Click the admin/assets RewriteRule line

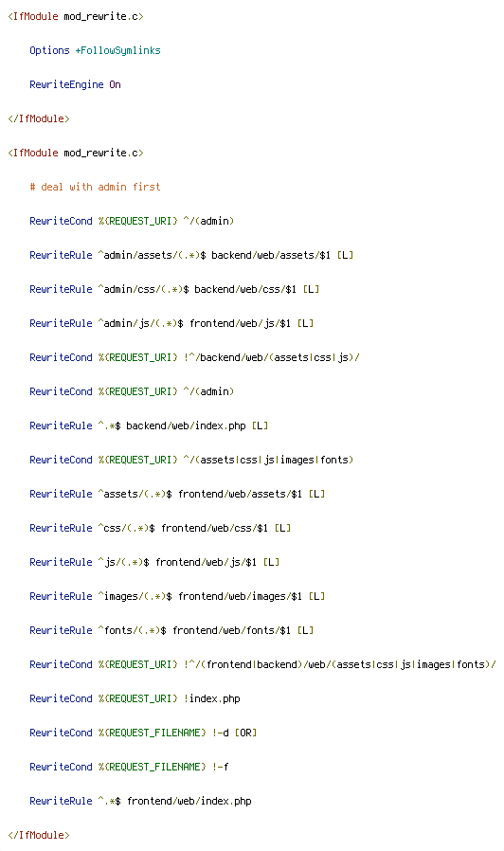[x=191, y=255]
